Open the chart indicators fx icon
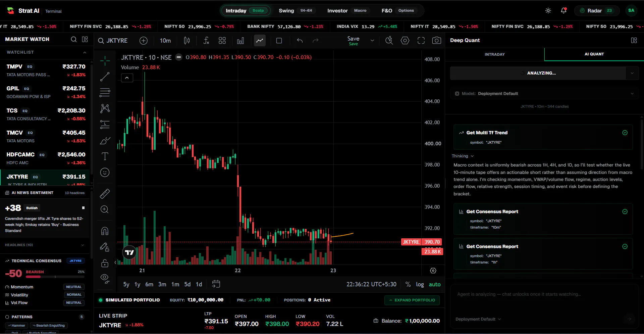This screenshot has height=334, width=644. [x=206, y=41]
